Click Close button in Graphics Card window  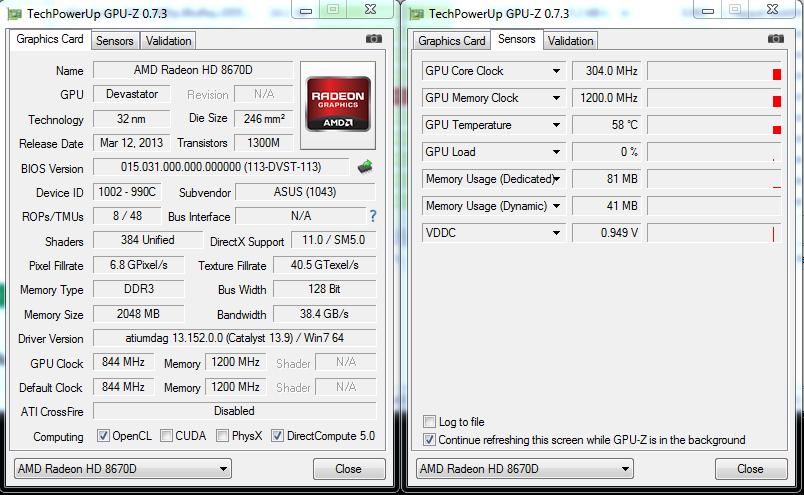point(349,469)
